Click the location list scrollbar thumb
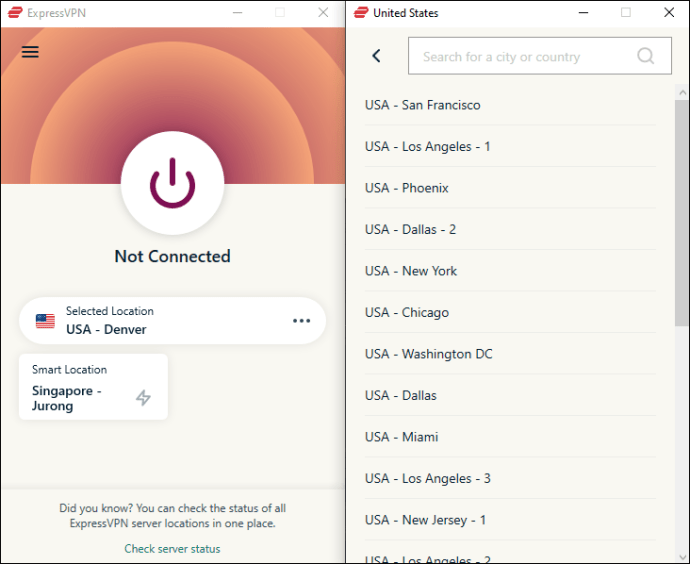Viewport: 690px width, 564px height. [x=682, y=213]
